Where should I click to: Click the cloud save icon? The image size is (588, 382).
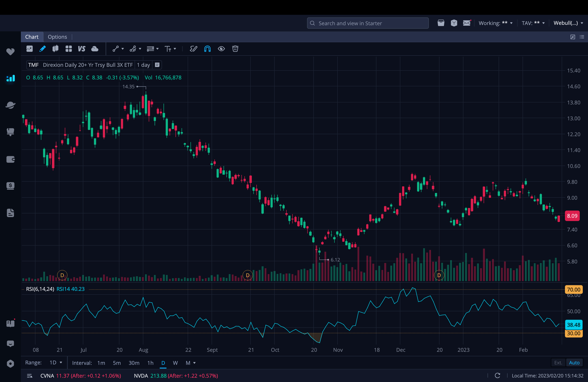pyautogui.click(x=95, y=49)
